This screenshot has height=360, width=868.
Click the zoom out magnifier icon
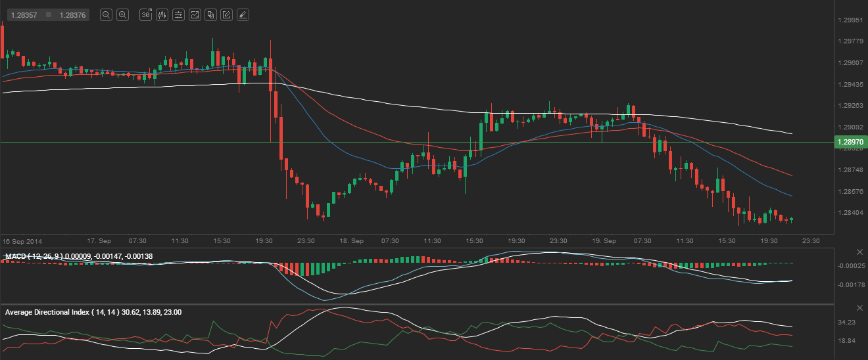click(x=106, y=14)
